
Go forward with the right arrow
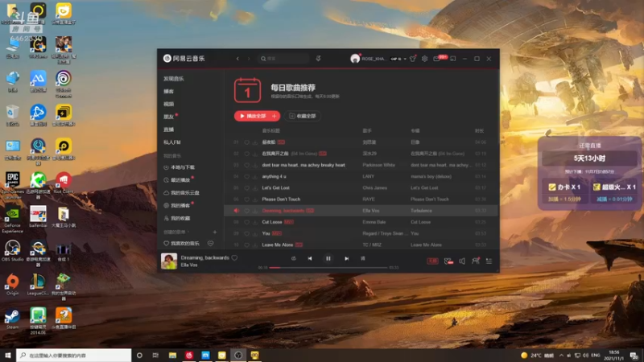point(249,59)
